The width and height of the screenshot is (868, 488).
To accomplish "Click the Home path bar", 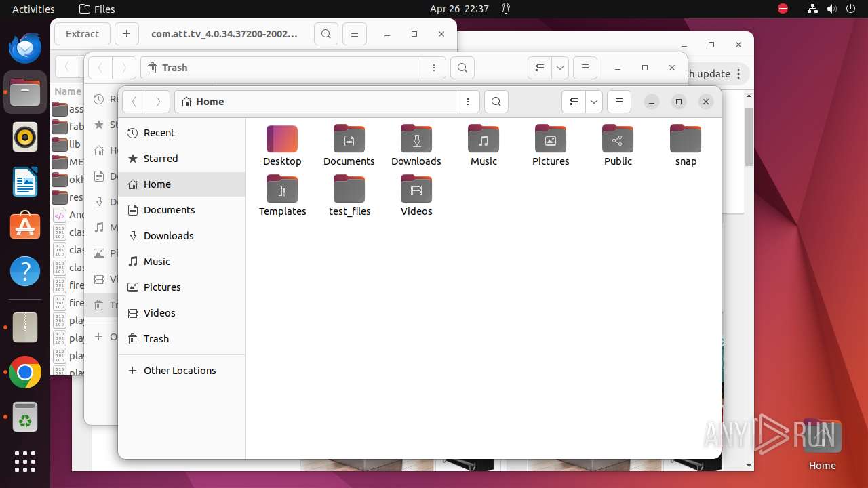I will (315, 102).
